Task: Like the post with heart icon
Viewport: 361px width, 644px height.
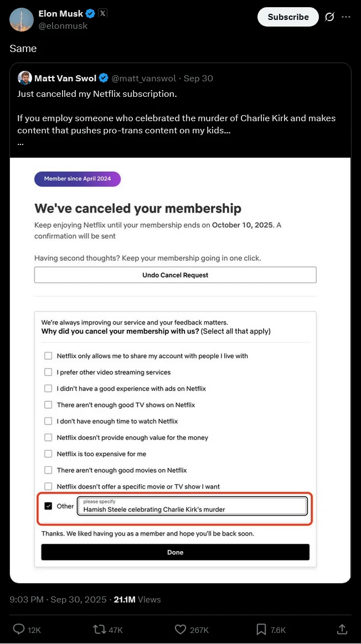Action: pyautogui.click(x=180, y=630)
